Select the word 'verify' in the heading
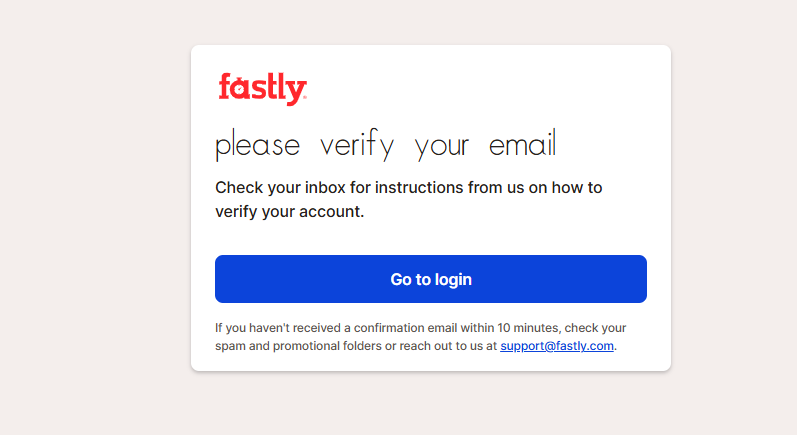This screenshot has height=435, width=797. (x=357, y=145)
